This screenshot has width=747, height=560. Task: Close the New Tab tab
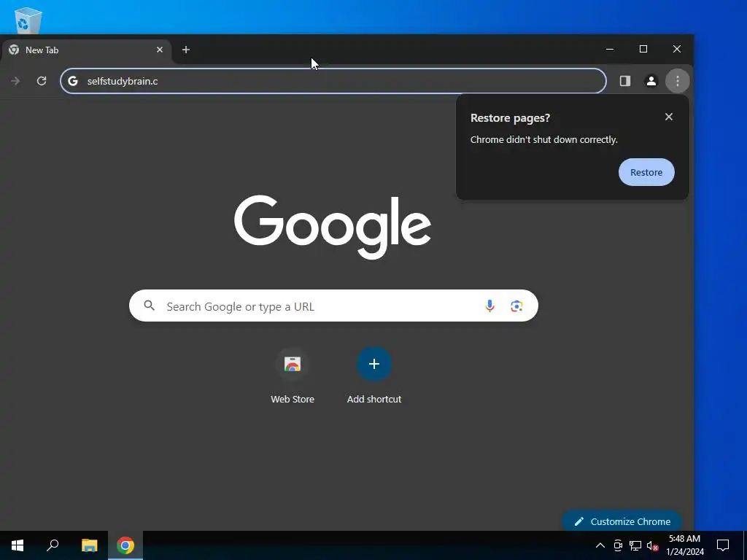160,50
